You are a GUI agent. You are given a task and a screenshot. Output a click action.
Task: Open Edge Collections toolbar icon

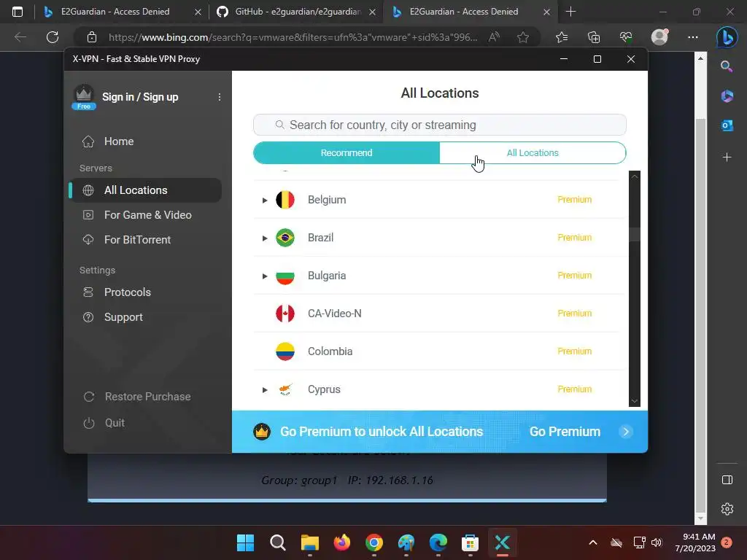click(594, 37)
